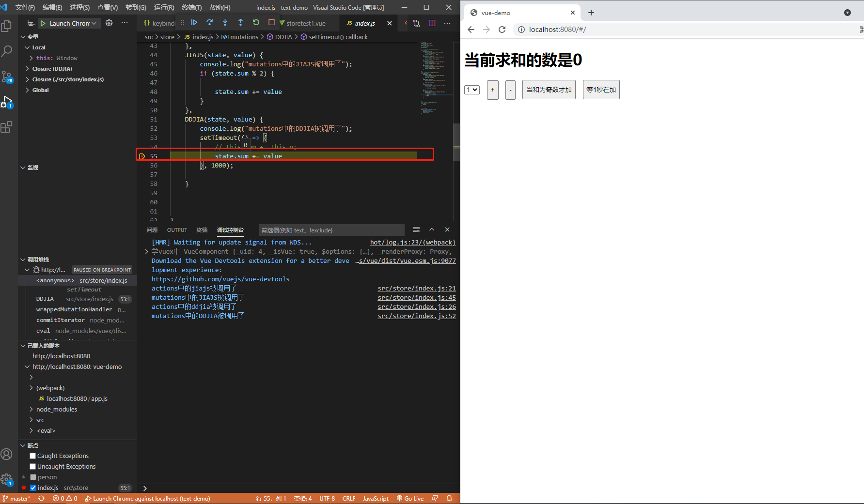The image size is (864, 504).
Task: Open the 终端(T) menu
Action: coord(192,7)
